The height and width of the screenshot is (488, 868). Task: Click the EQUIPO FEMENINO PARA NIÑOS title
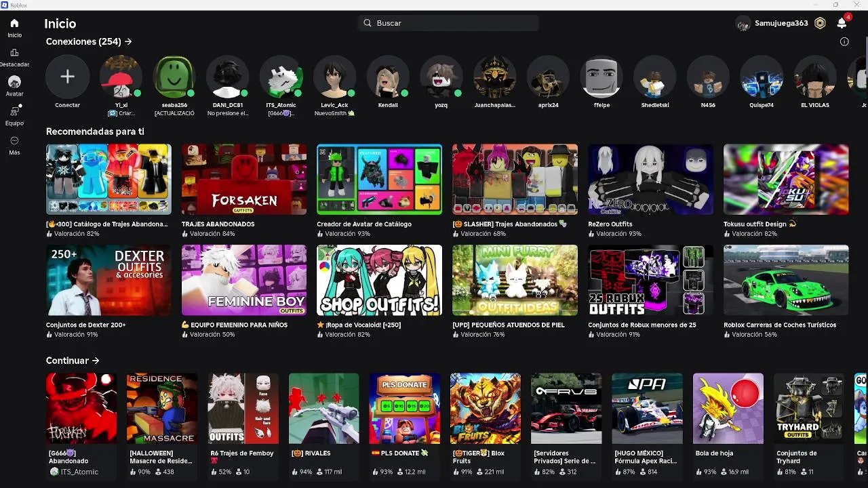pyautogui.click(x=235, y=325)
